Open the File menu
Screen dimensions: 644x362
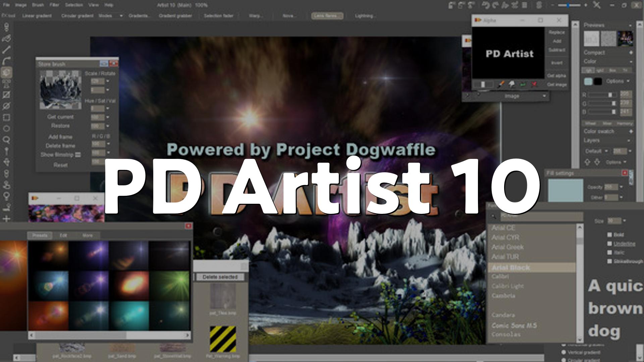pyautogui.click(x=6, y=5)
